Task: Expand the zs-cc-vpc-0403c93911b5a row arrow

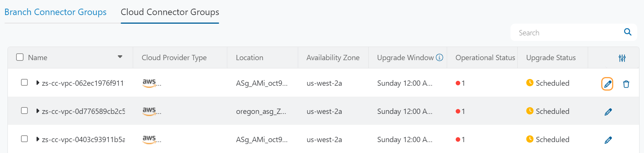Action: [38, 139]
